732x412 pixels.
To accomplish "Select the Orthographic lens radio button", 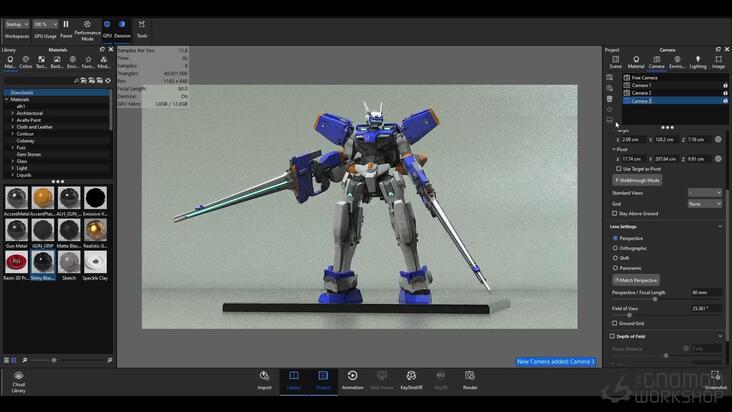I will click(x=615, y=248).
